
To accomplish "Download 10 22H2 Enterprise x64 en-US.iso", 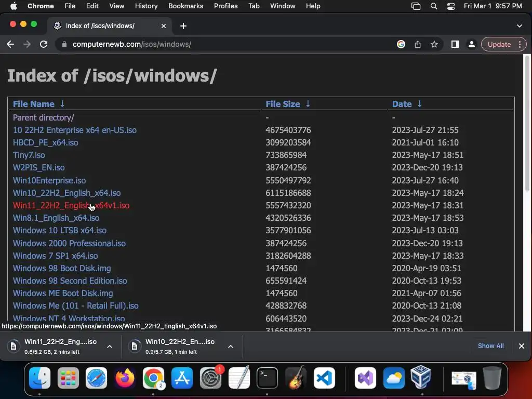I will coord(75,130).
